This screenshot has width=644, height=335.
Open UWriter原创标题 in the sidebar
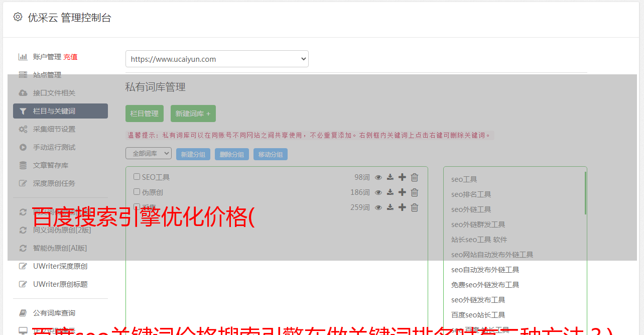(x=60, y=284)
